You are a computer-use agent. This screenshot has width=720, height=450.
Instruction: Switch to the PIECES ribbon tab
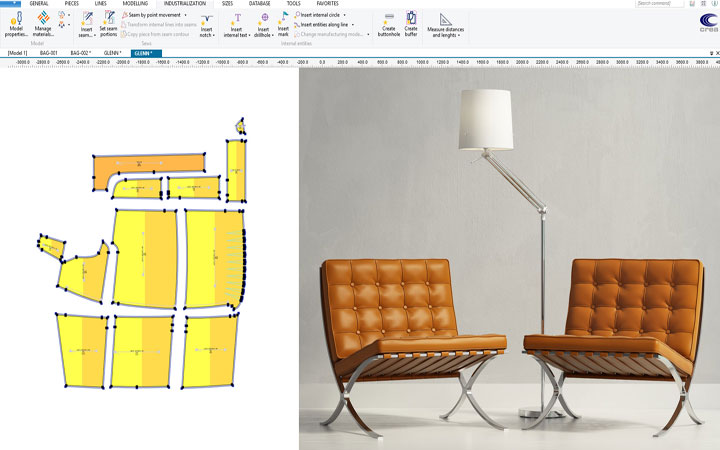click(x=71, y=4)
